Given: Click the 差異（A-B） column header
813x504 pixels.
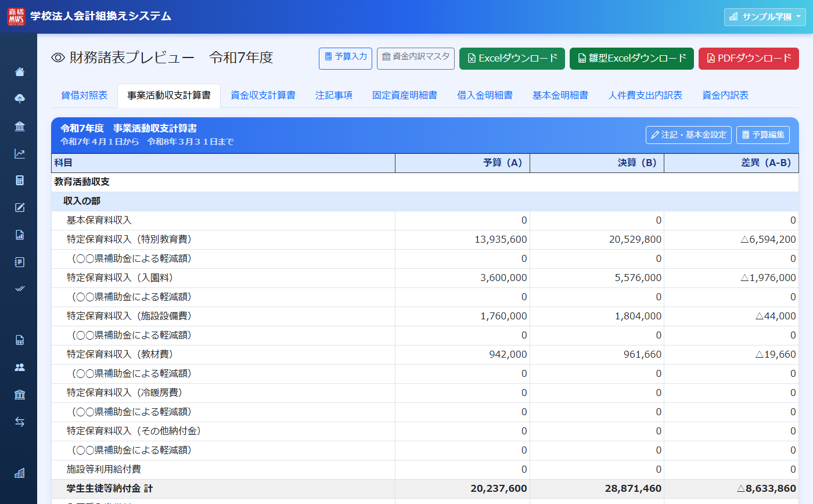Looking at the screenshot, I should tap(732, 163).
